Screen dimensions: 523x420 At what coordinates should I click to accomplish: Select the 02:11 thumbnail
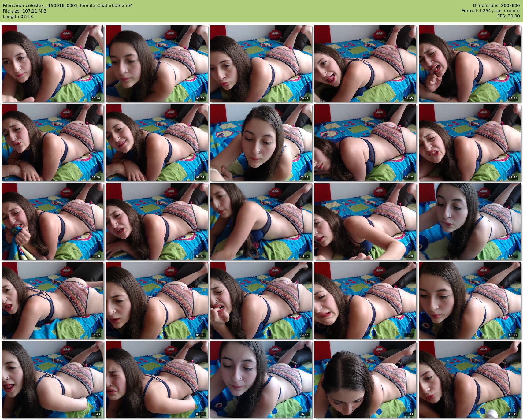(x=261, y=143)
